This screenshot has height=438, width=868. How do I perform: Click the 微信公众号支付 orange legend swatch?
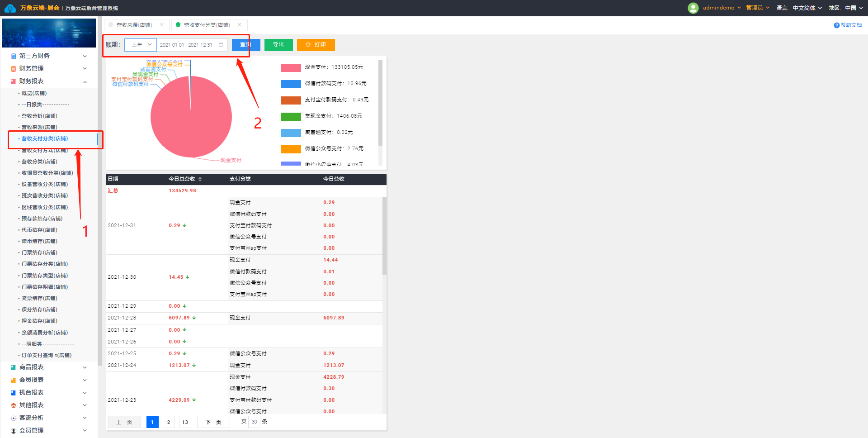pos(291,149)
